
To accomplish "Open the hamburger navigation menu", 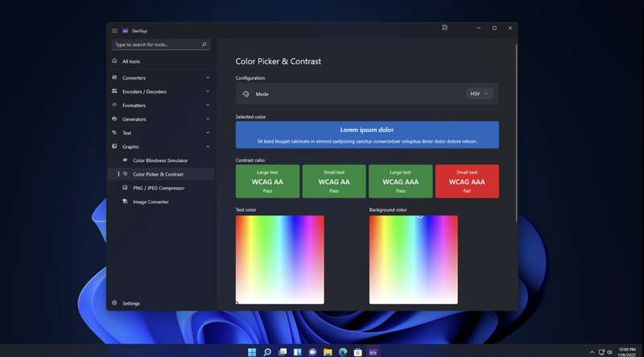I will pyautogui.click(x=114, y=31).
